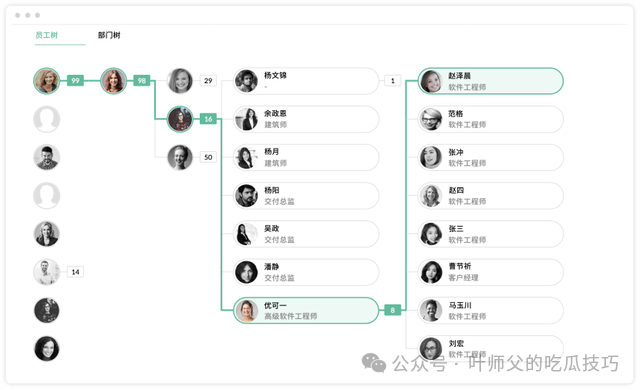Select the 员工树 tab
Screen dimensions: 640x390
click(x=47, y=35)
